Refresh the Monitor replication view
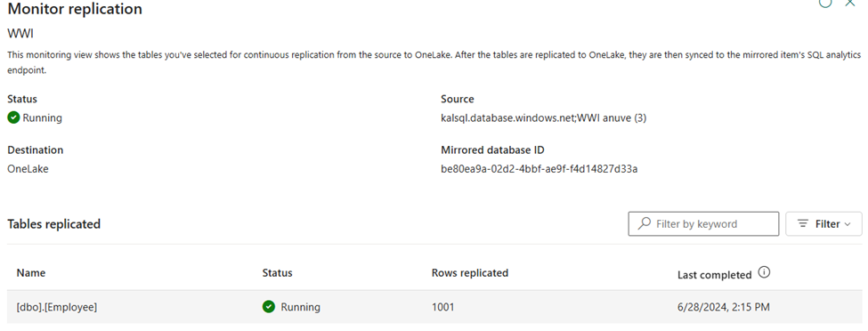 pyautogui.click(x=825, y=3)
